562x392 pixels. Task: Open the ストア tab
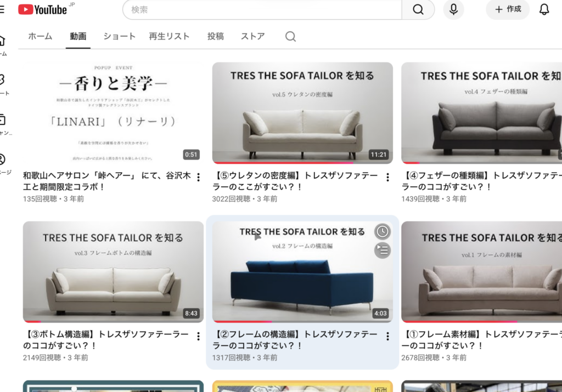point(252,36)
